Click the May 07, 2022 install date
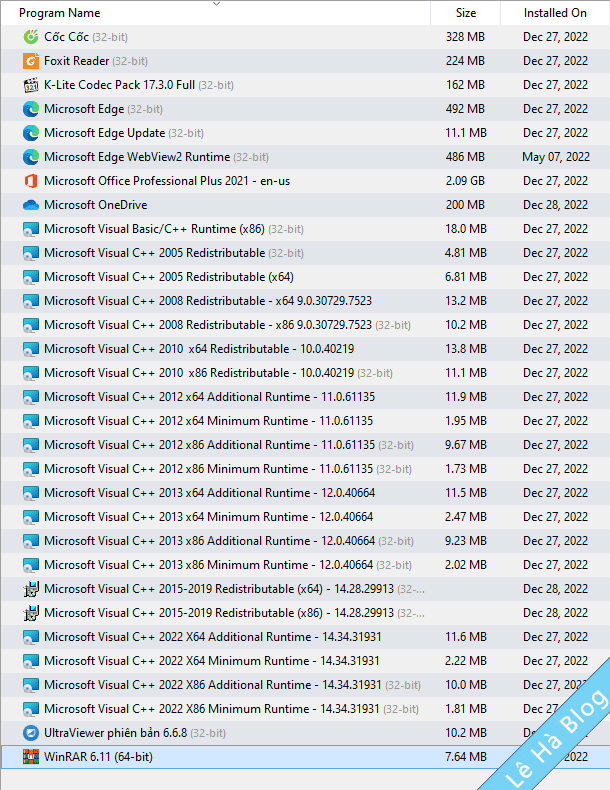Screen dimensions: 610x790 [x=556, y=157]
